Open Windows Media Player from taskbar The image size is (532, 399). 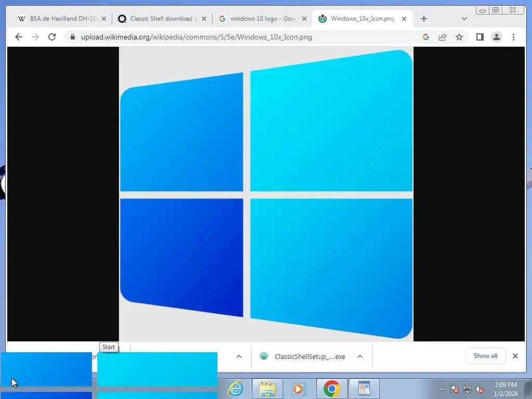299,389
